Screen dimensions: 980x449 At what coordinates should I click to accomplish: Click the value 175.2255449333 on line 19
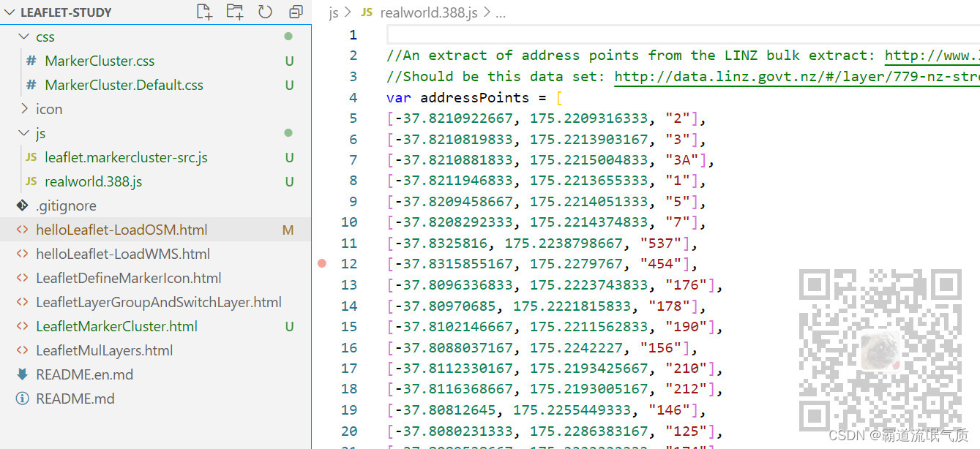(x=572, y=410)
